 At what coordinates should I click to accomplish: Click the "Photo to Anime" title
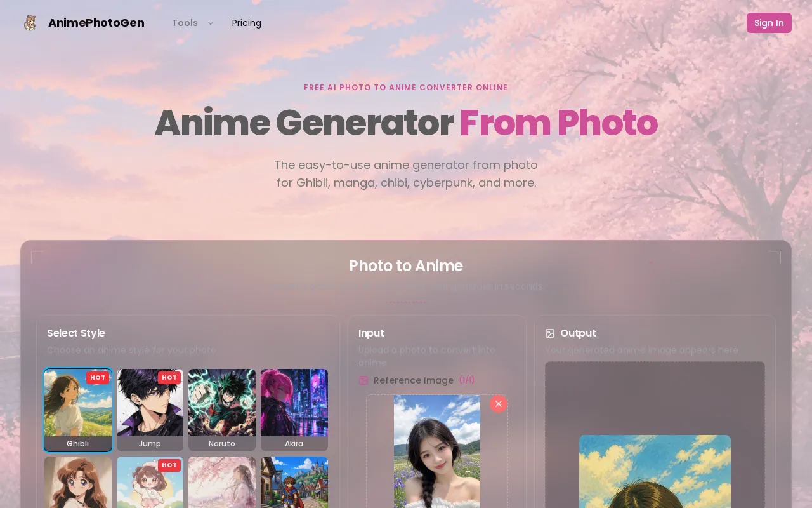point(406,266)
